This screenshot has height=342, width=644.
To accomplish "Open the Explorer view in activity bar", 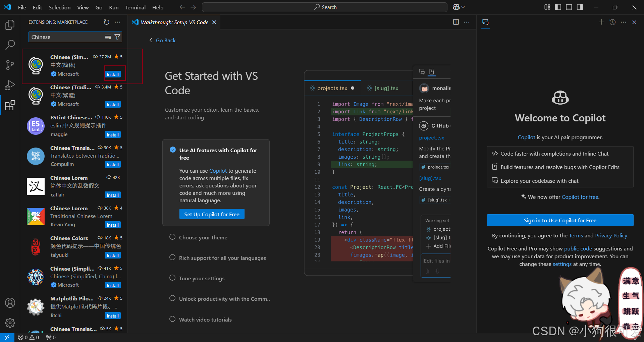I will point(10,25).
